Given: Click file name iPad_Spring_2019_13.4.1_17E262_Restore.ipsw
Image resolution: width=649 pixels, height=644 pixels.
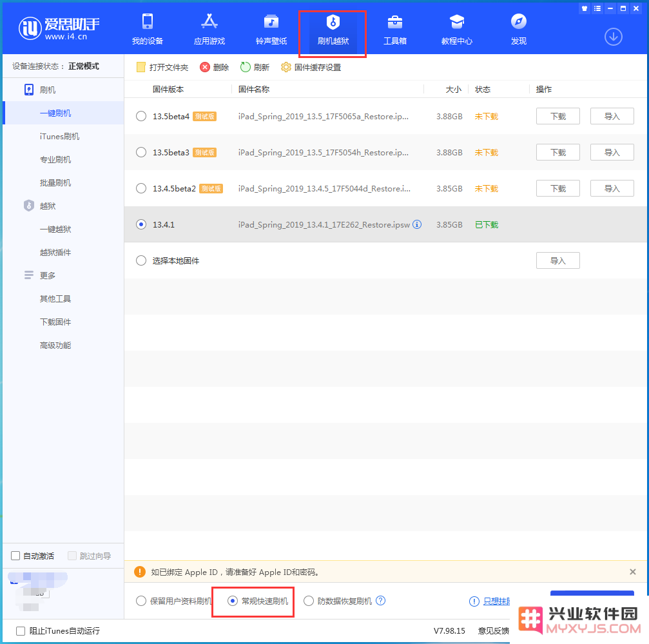Looking at the screenshot, I should pos(324,224).
